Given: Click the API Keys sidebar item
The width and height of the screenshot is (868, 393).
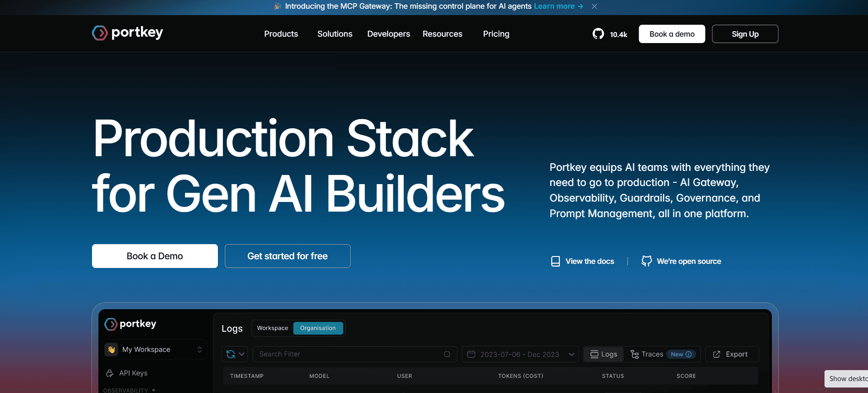Looking at the screenshot, I should [x=133, y=373].
